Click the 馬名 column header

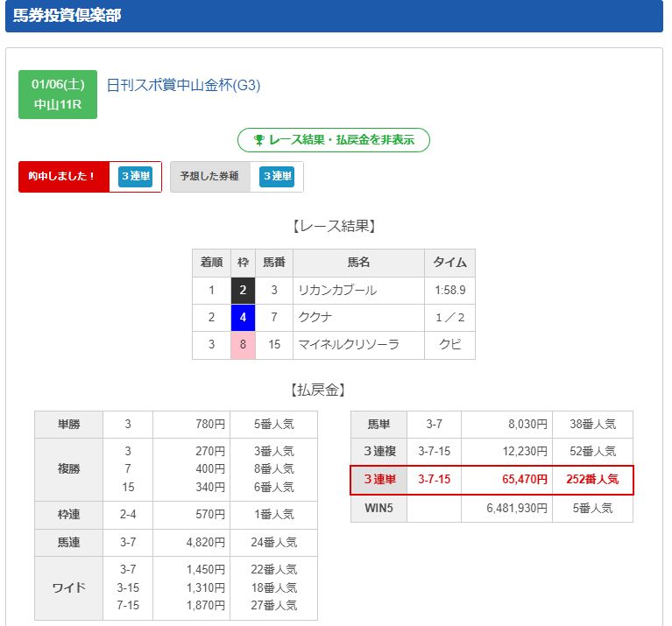358,263
